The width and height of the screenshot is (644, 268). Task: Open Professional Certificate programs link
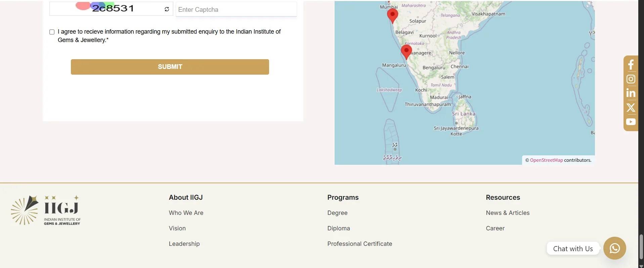(x=359, y=244)
